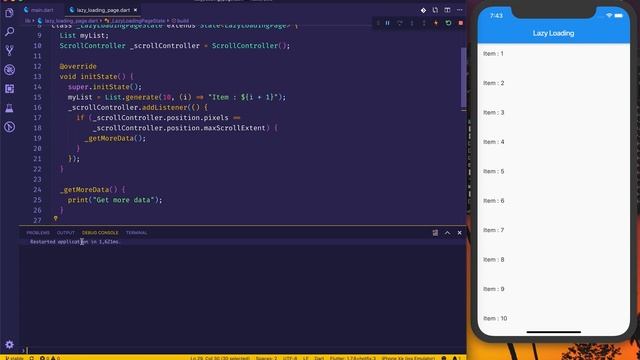Screen dimensions: 640x360
Task: Change indentation via Spaces: 2 status item
Action: [x=266, y=358]
